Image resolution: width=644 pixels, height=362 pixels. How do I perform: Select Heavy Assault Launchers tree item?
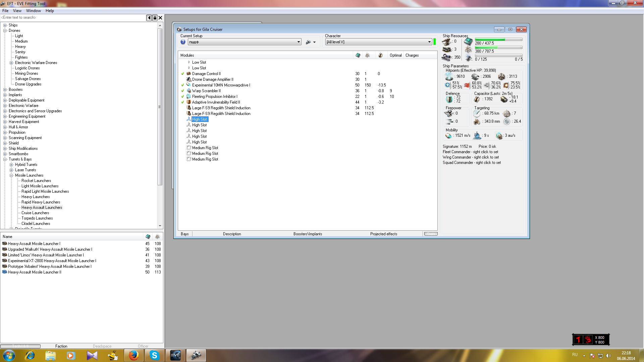click(42, 207)
